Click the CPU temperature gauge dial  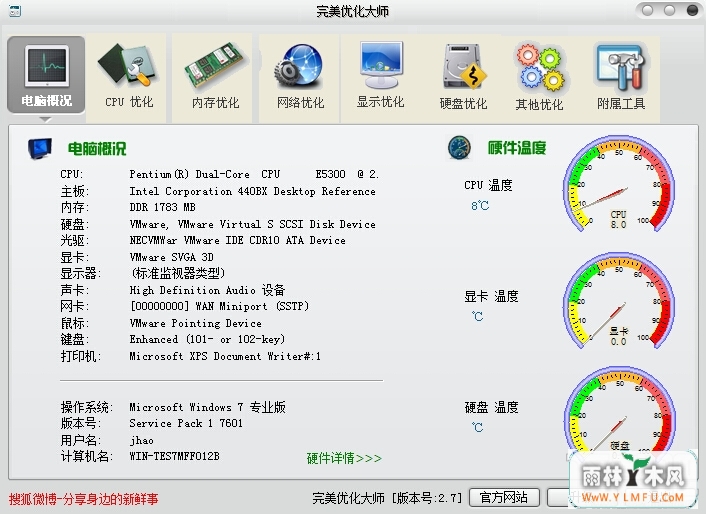(619, 184)
